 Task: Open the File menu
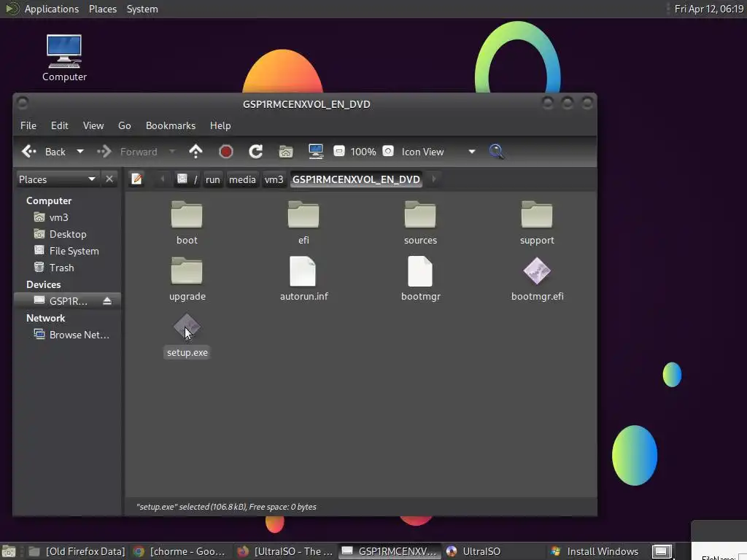pyautogui.click(x=28, y=125)
